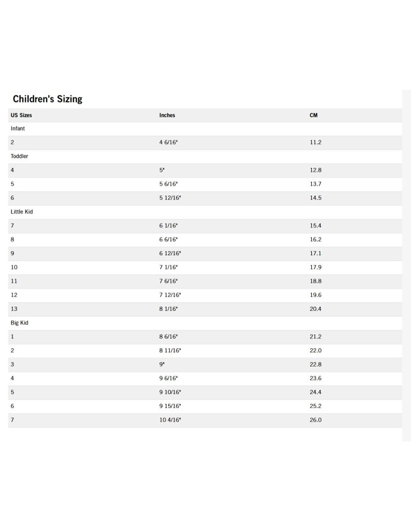The image size is (411, 532).
Task: Click the 4 6/16" inches value
Action: [169, 142]
